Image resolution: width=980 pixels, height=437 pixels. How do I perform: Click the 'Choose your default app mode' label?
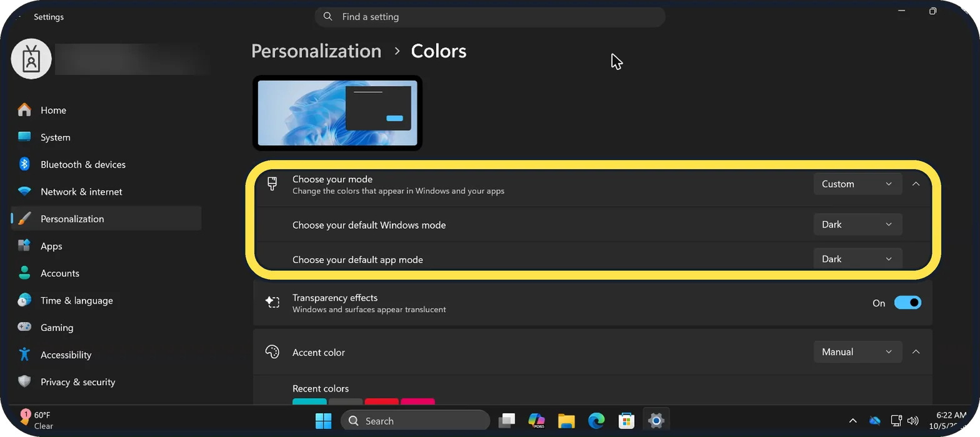[357, 260]
